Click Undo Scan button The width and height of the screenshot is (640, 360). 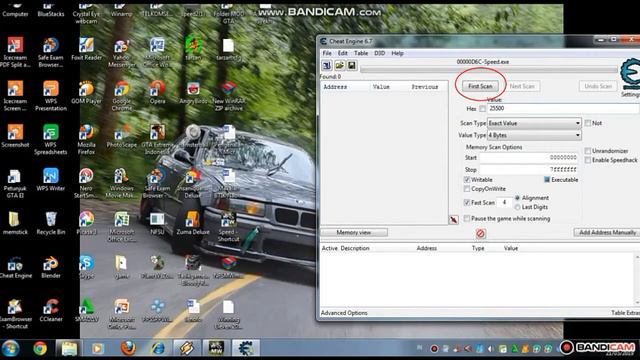(598, 86)
